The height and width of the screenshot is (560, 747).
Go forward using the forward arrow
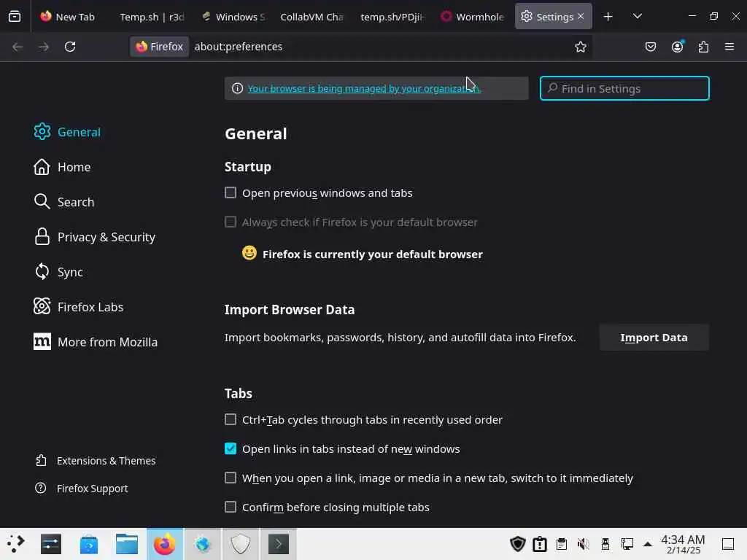43,47
